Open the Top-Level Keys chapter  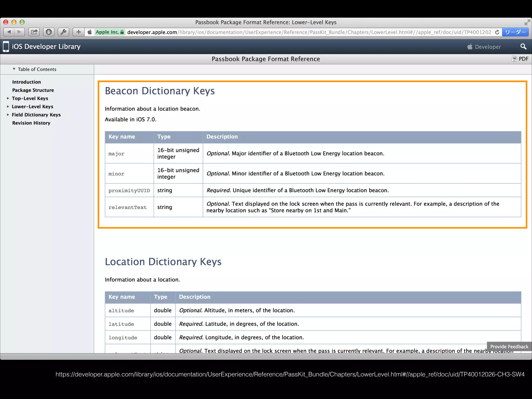point(30,98)
